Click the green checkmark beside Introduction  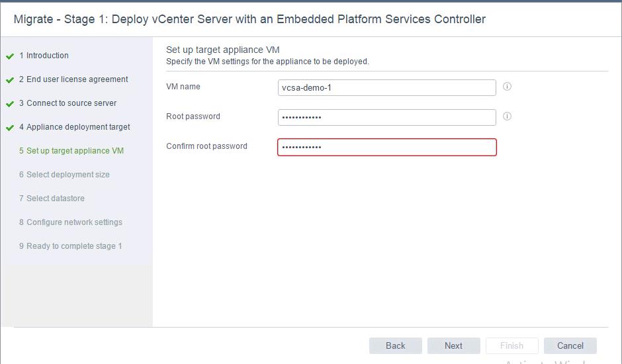tap(10, 56)
